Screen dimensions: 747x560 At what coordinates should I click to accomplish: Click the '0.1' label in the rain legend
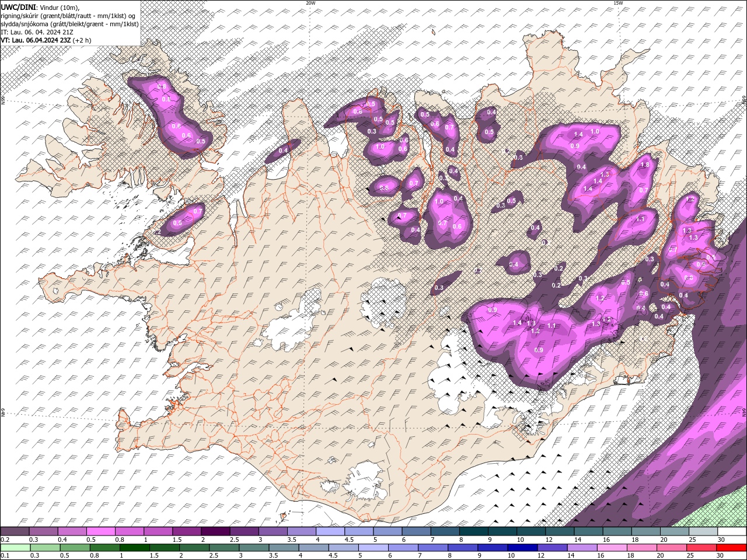[4, 555]
